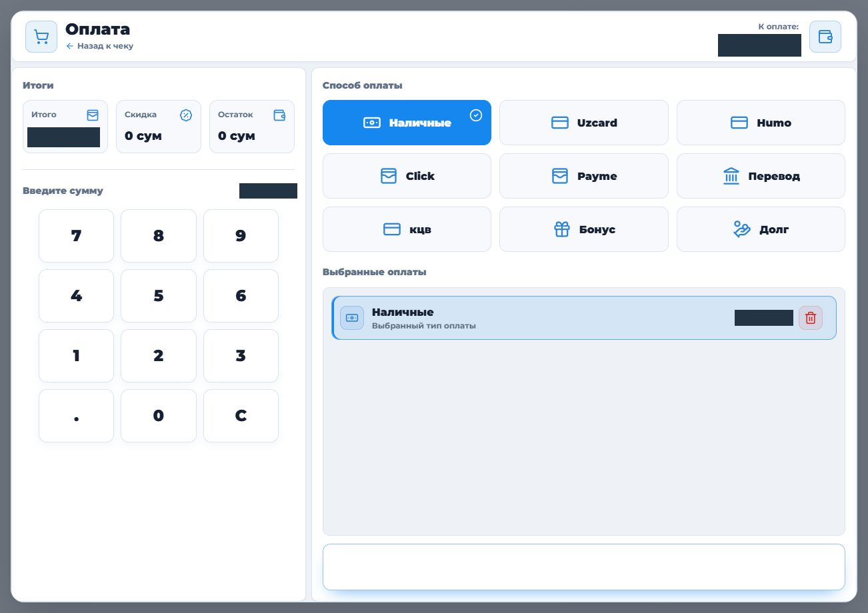
Task: Choose Payme payment method
Action: pyautogui.click(x=583, y=176)
